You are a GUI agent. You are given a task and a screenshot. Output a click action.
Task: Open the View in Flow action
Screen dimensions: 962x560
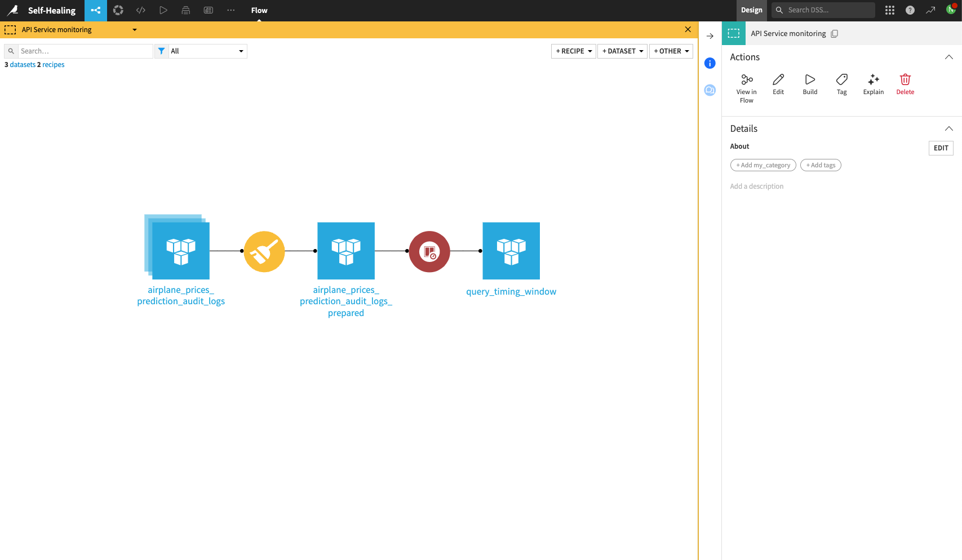pyautogui.click(x=746, y=85)
